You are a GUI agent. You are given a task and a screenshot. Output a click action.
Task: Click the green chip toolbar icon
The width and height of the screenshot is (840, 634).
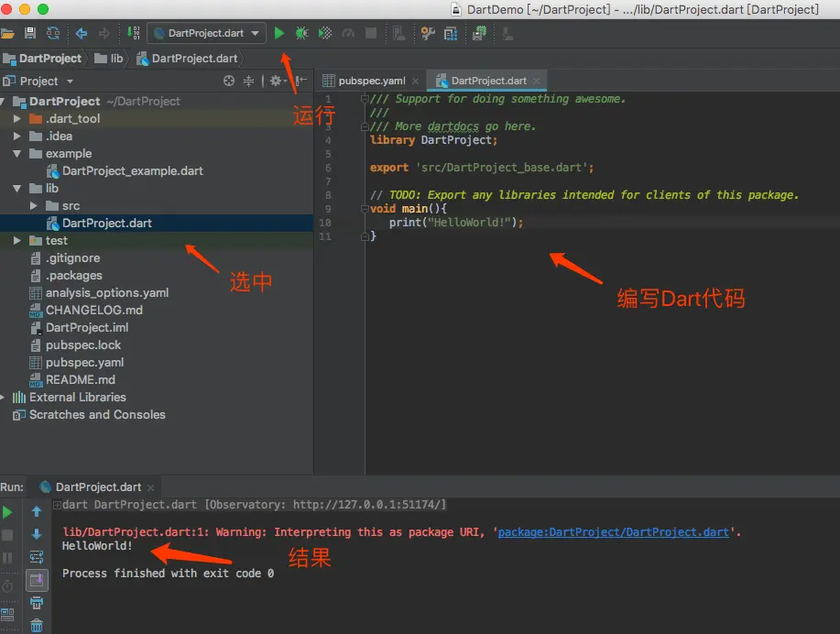click(479, 33)
